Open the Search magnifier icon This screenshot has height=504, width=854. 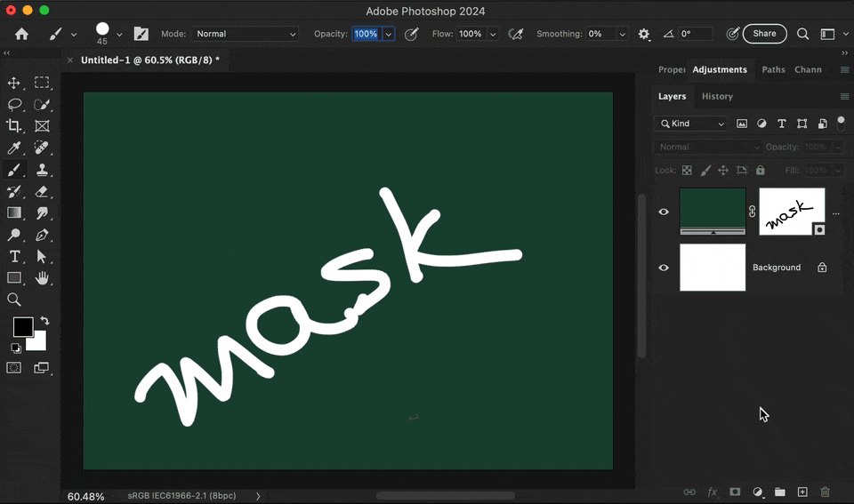[802, 34]
